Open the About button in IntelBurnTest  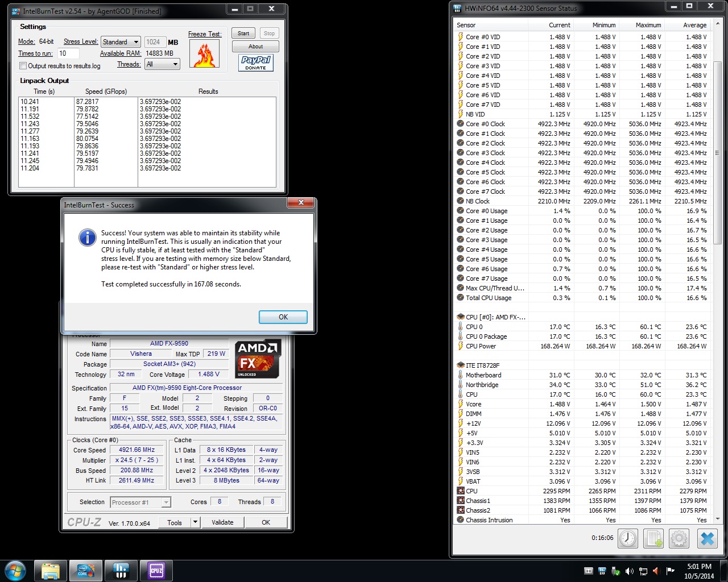(x=255, y=47)
